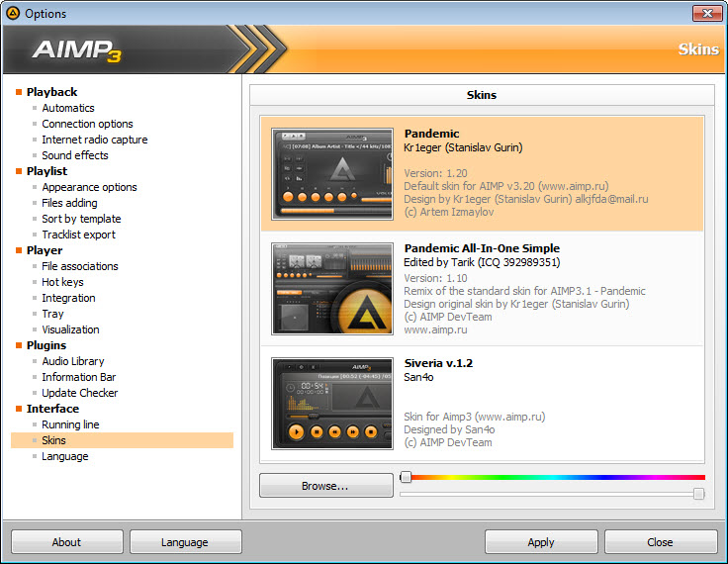
Task: Open Tracklist export settings
Action: (78, 235)
